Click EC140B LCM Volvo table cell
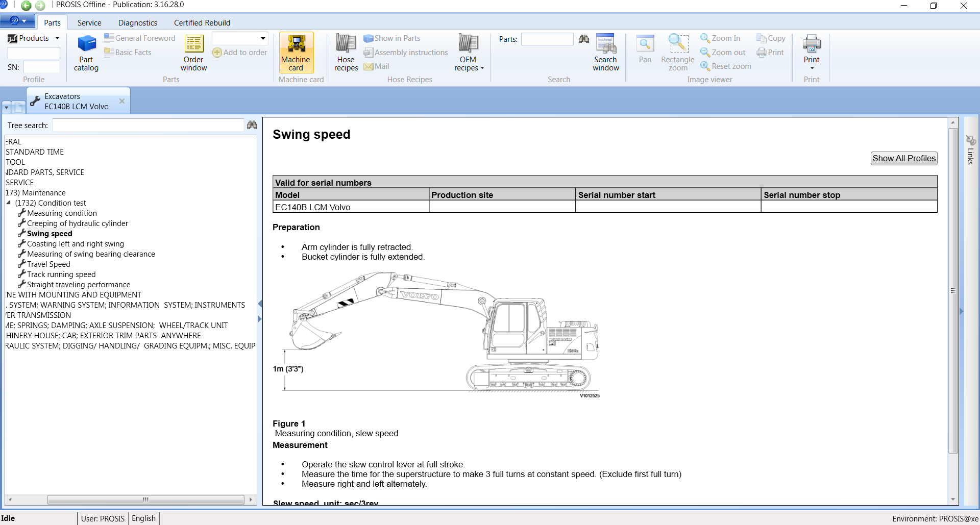The width and height of the screenshot is (980, 525). (x=351, y=207)
